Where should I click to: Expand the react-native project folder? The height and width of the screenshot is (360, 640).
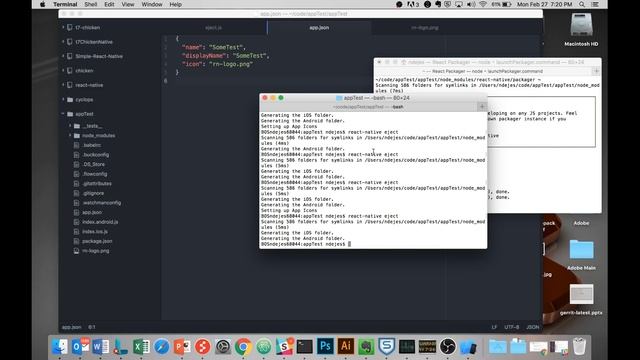(63, 85)
